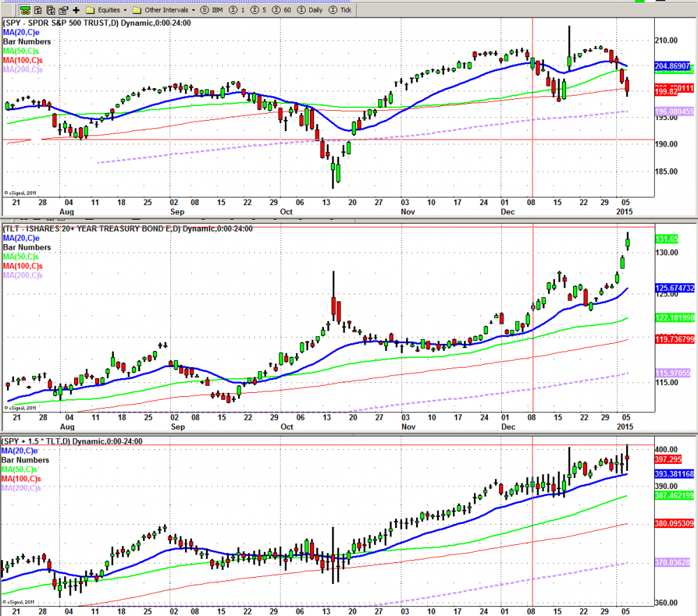The image size is (698, 616).
Task: Click Bar Numbers label in spread chart
Action: [25, 460]
